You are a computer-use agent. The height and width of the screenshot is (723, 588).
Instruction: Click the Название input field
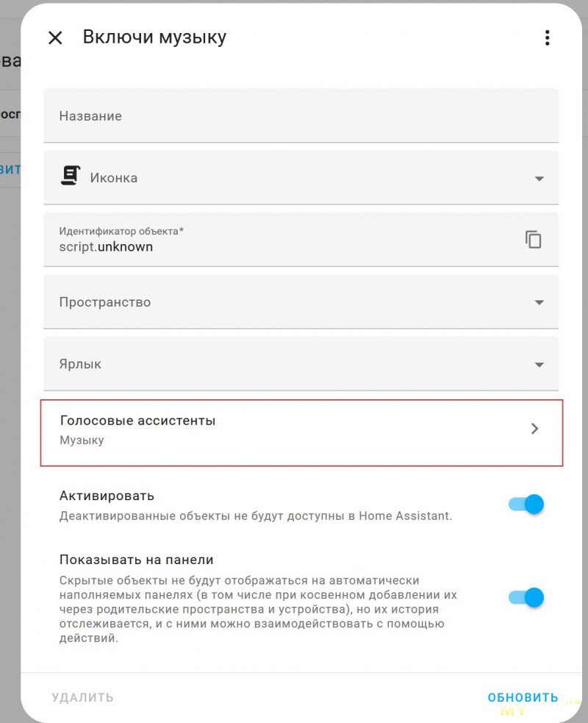click(x=301, y=115)
